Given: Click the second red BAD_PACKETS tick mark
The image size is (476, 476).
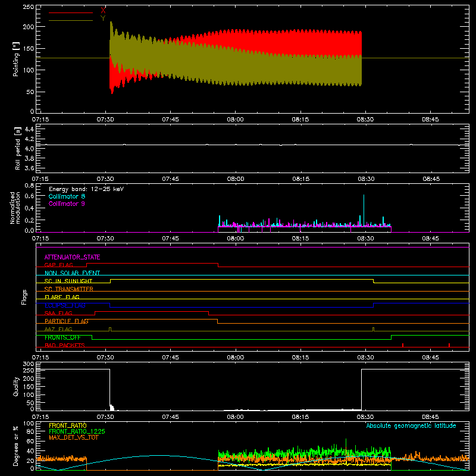Looking at the screenshot, I should [449, 345].
